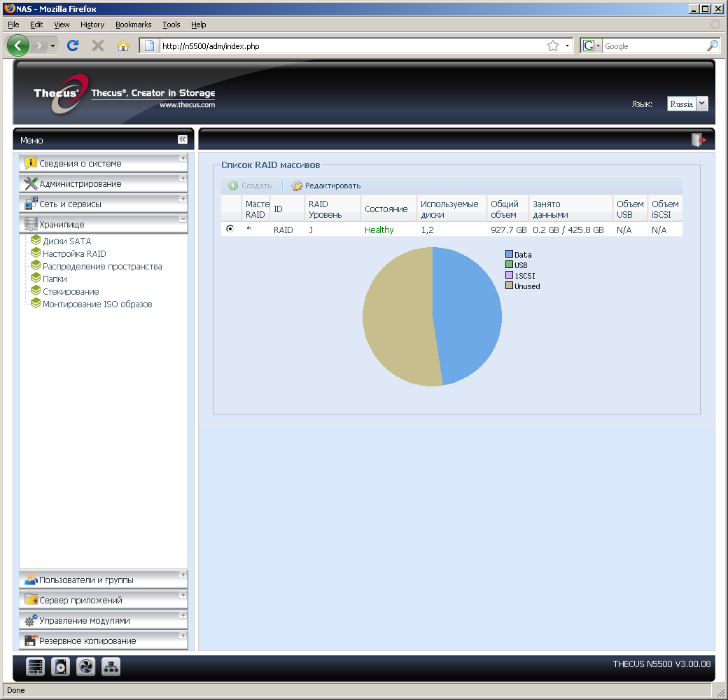This screenshot has height=700, width=728.
Task: Click the Редактировать gear icon
Action: [x=297, y=185]
